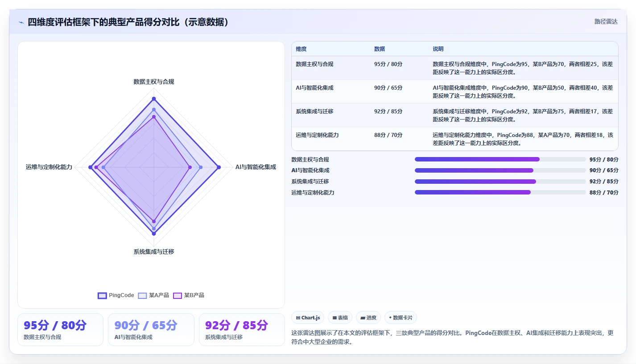
Task: Click the 系统集成与迁移 progress bar
Action: (500, 182)
